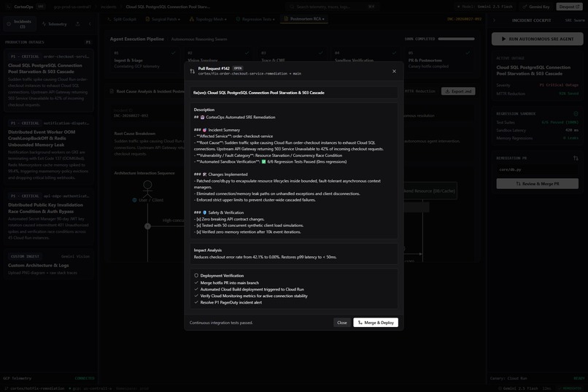Click the Gemini Key button in top bar
This screenshot has width=588, height=392.
coord(536,7)
